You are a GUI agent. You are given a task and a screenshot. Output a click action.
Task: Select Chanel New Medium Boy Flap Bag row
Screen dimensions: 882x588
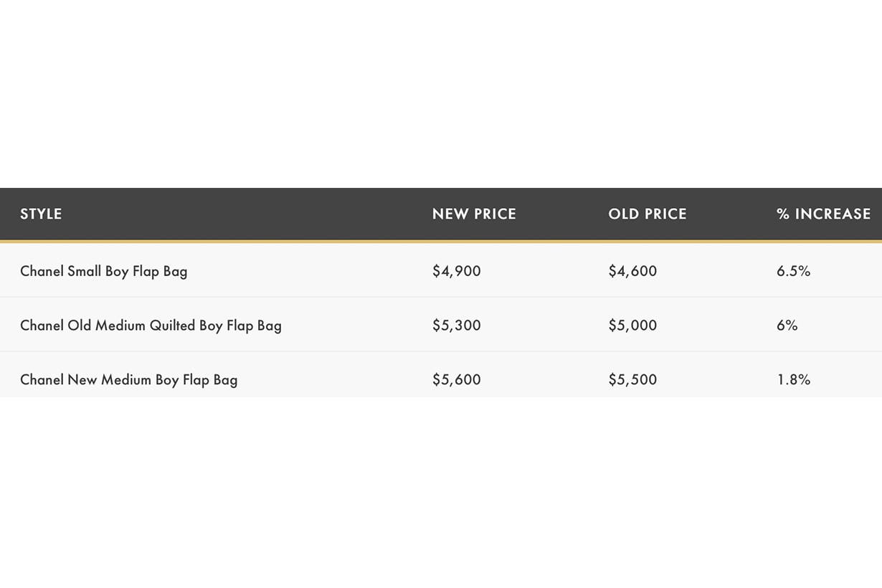tap(128, 380)
